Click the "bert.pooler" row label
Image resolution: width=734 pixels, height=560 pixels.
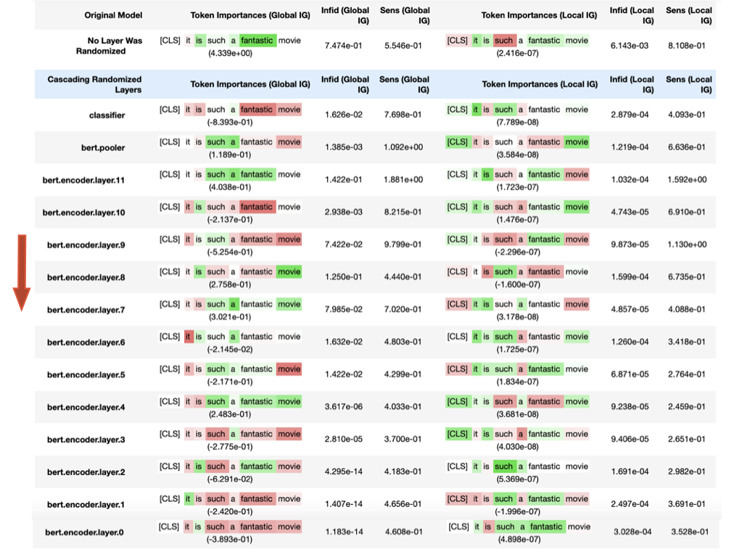coord(103,148)
